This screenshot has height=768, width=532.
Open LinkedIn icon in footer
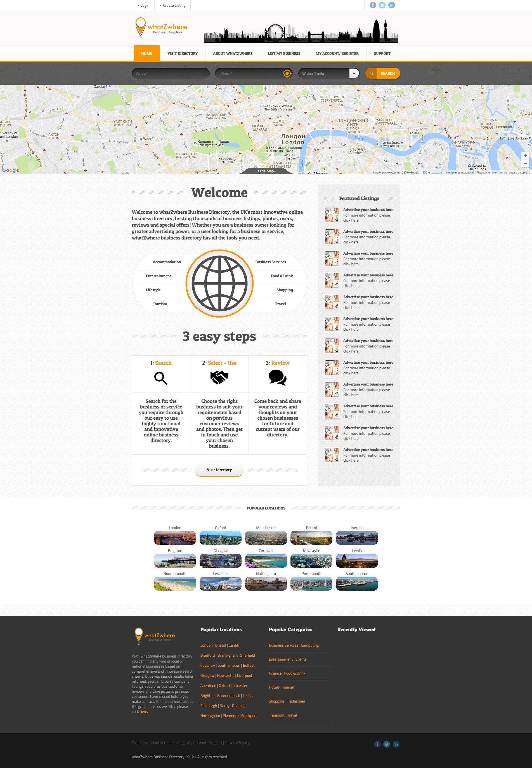point(396,744)
